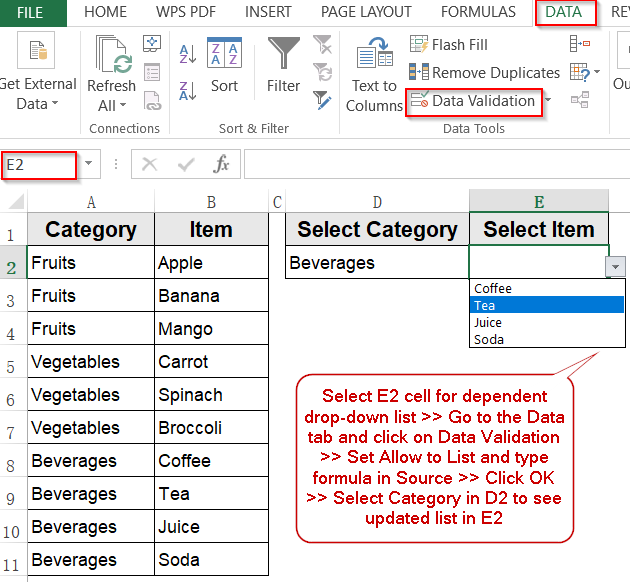Select cell D2 containing Beverages
This screenshot has height=582, width=630.
click(376, 263)
